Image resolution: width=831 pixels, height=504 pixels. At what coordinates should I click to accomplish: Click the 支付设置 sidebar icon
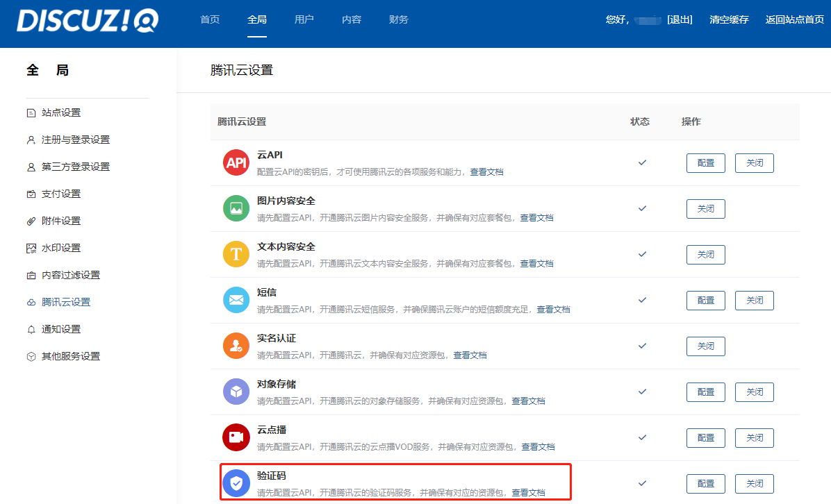point(31,194)
